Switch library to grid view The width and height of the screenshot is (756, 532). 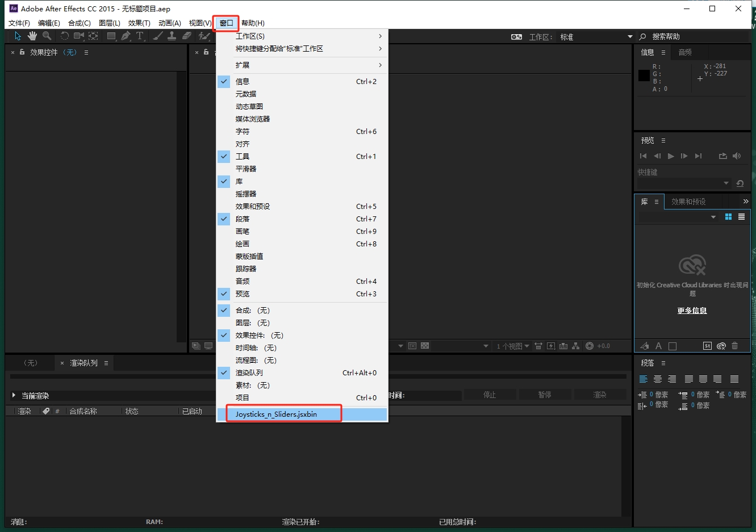point(728,217)
